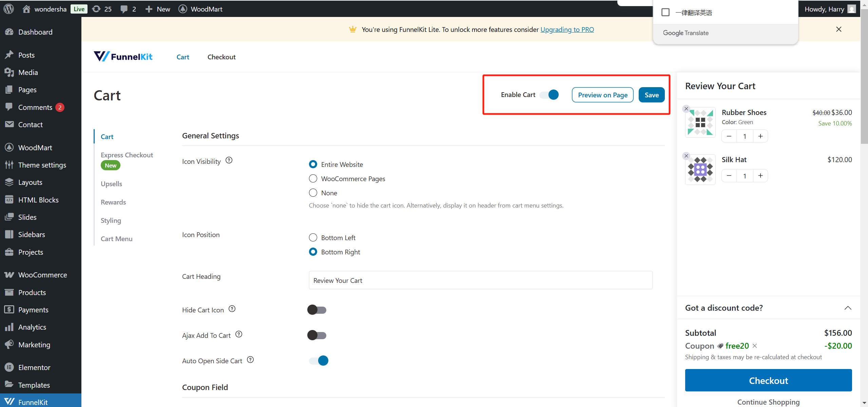The height and width of the screenshot is (407, 868).
Task: Open the New content menu in admin bar
Action: coord(158,9)
